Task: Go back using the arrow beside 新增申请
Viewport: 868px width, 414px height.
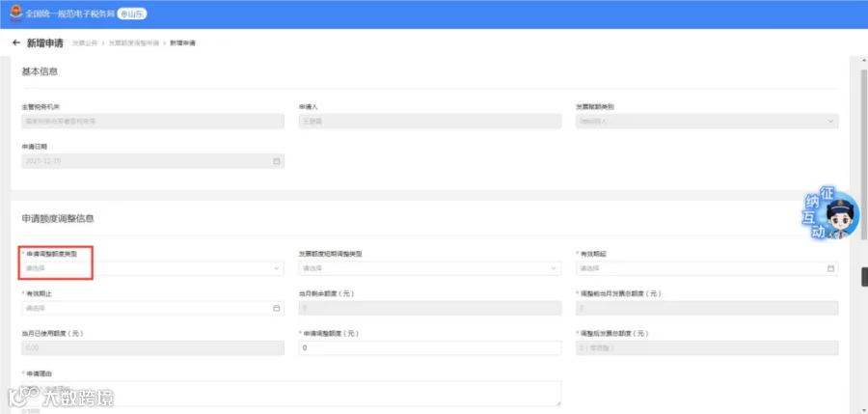Action: click(16, 42)
